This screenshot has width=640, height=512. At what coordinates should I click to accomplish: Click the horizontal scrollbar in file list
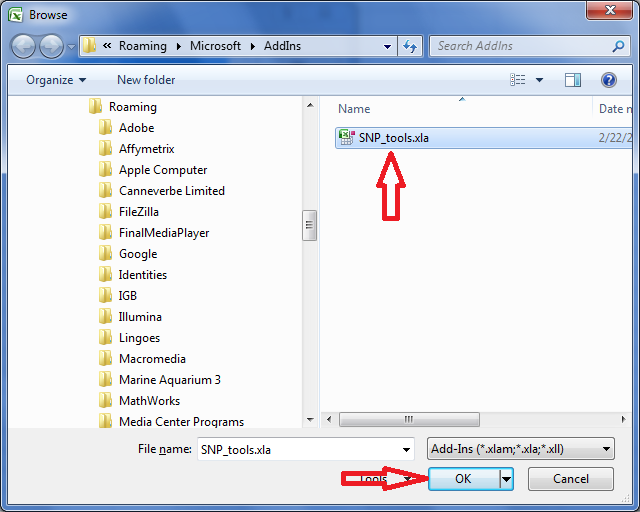(409, 419)
